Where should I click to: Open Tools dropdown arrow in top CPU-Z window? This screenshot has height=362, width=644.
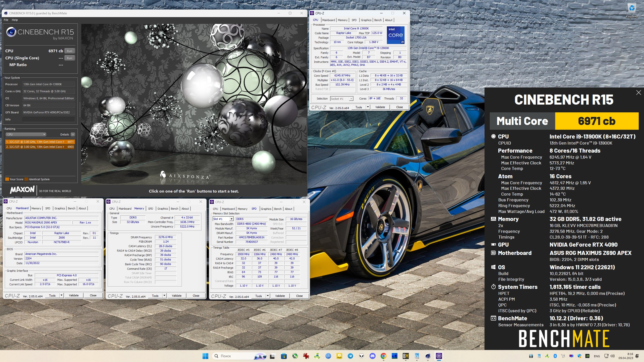[368, 107]
